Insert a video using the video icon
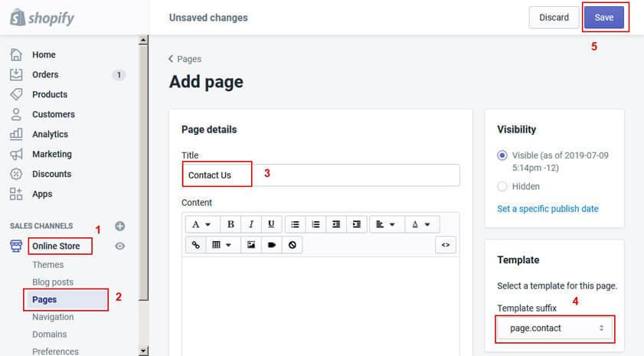Viewport: 644px width, 356px height. [271, 245]
